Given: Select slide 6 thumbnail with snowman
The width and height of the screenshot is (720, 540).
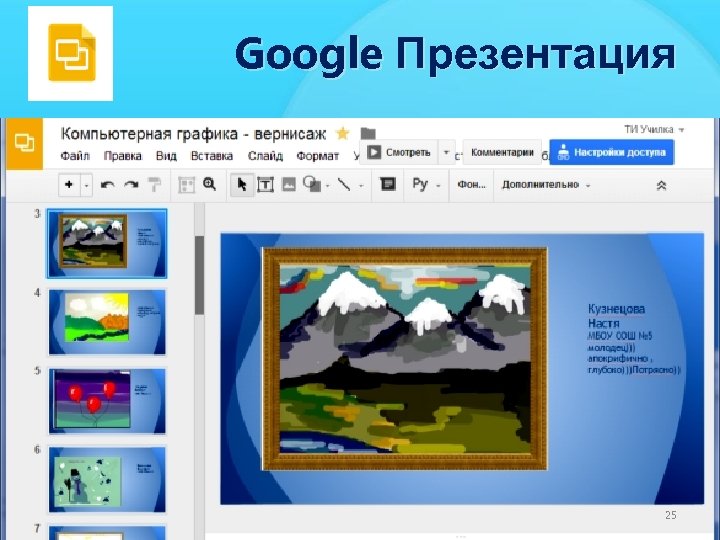Looking at the screenshot, I should 107,479.
